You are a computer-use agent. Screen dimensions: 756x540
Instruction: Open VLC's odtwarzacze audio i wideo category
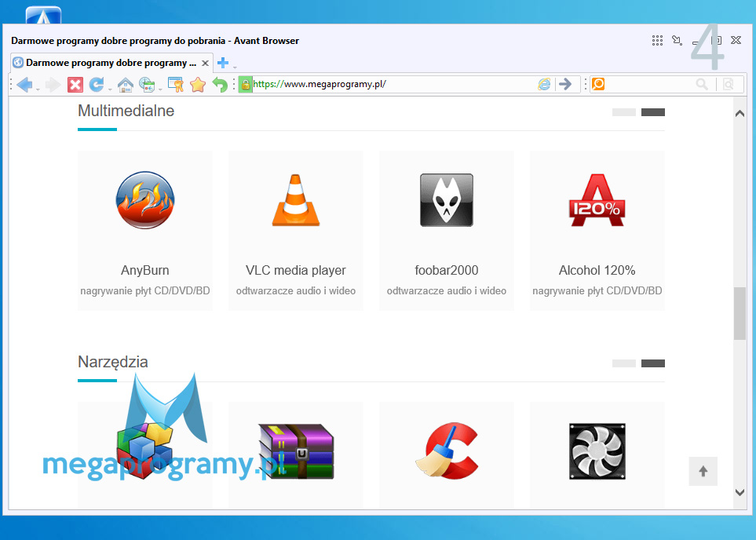coord(295,290)
